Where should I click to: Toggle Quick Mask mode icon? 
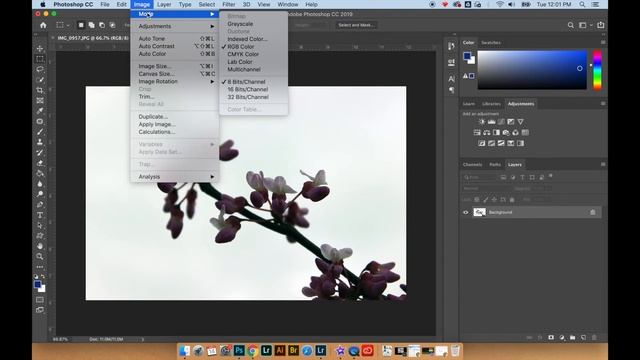(40, 300)
